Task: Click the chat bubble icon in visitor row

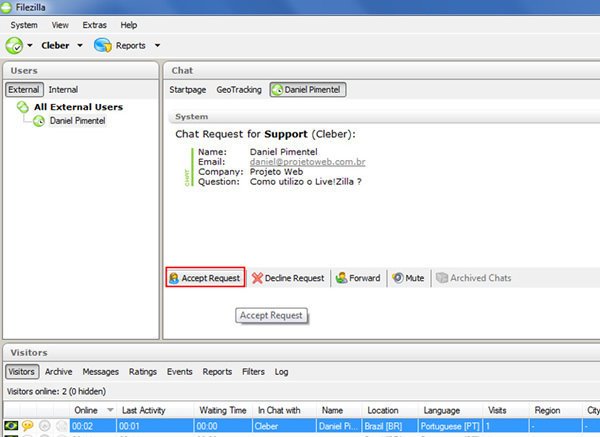Action: pos(29,426)
